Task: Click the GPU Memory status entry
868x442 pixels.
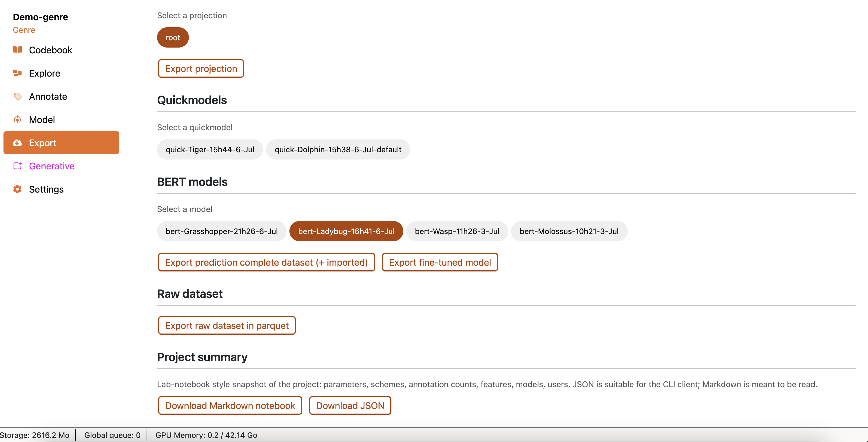Action: 206,435
